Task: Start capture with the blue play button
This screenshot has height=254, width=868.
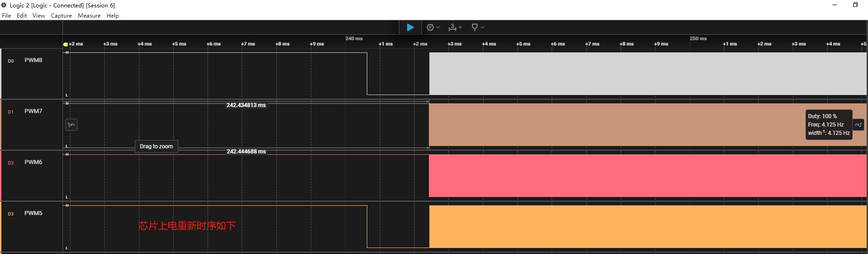Action: point(410,27)
